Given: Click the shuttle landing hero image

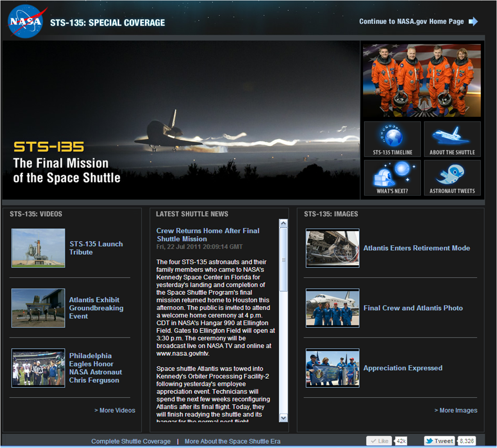Looking at the screenshot, I should tap(181, 120).
